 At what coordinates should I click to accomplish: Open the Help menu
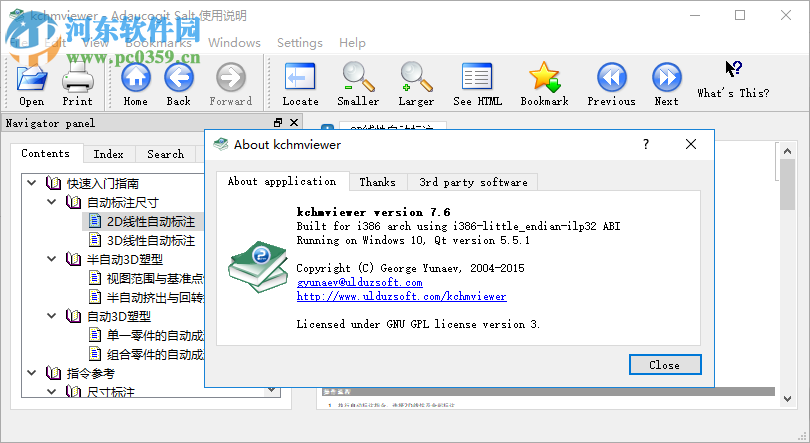(352, 42)
